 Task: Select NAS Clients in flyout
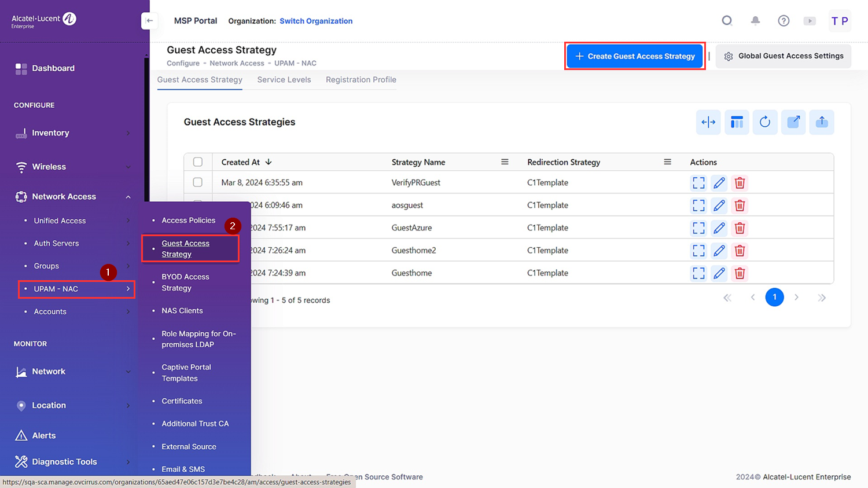(x=182, y=311)
